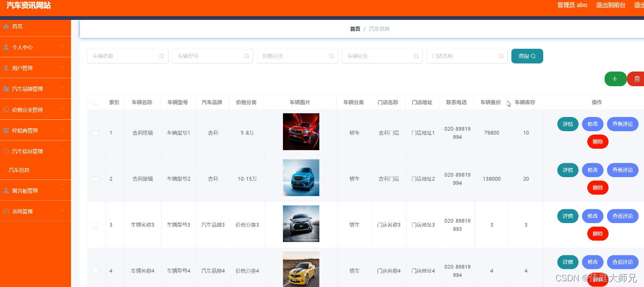This screenshot has width=644, height=287.
Task: Click the home icon beside 首页
Action: pyautogui.click(x=7, y=27)
